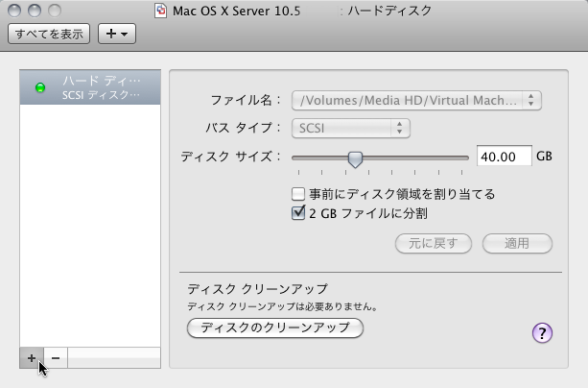
Task: Expand the バス タイプ SCSI dropdown
Action: coord(351,127)
